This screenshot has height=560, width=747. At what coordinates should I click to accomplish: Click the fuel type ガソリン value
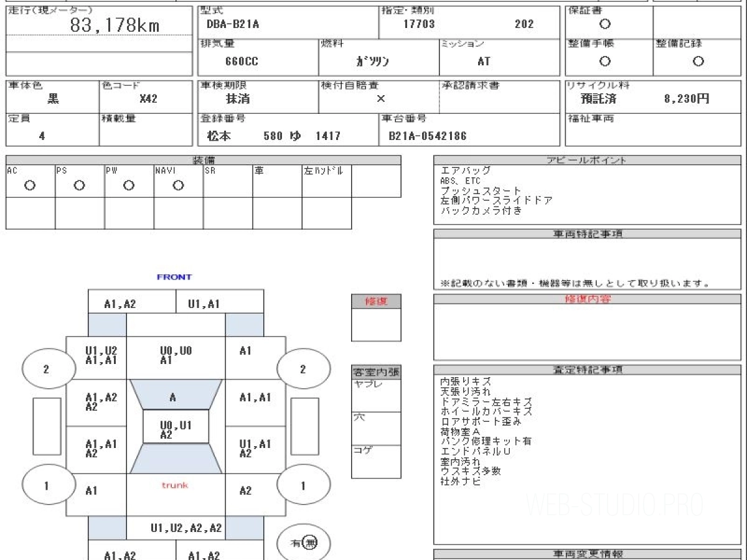click(372, 62)
